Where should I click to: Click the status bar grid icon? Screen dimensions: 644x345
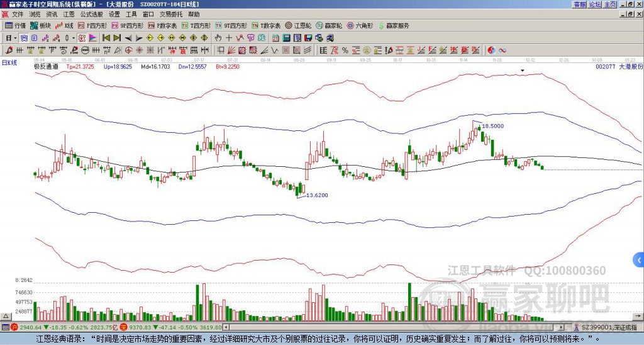click(5, 327)
